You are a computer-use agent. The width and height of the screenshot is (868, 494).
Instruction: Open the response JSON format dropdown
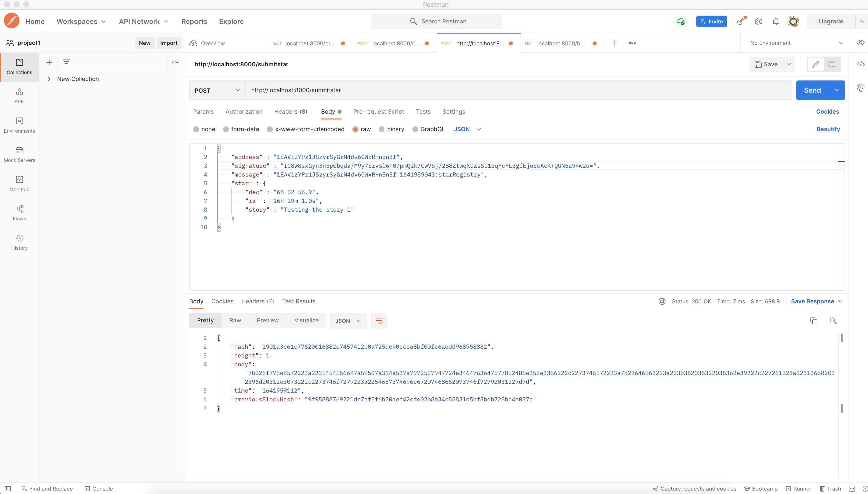click(348, 321)
